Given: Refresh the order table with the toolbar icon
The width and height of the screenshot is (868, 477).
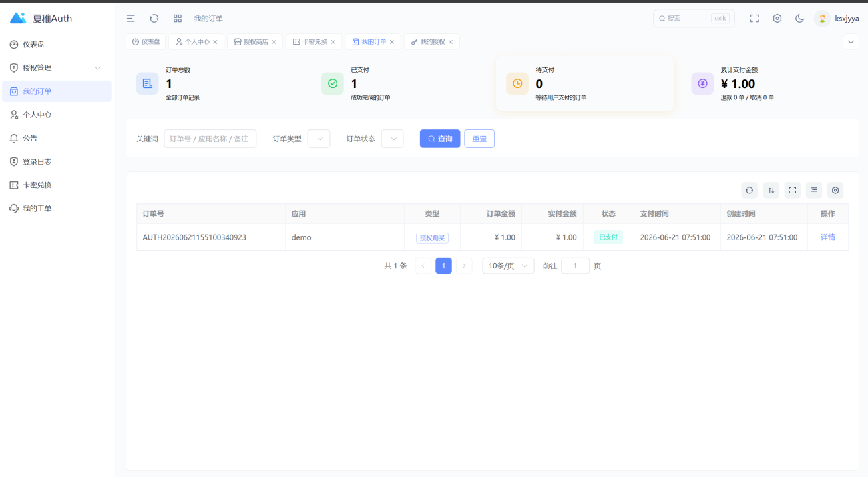Looking at the screenshot, I should point(750,191).
